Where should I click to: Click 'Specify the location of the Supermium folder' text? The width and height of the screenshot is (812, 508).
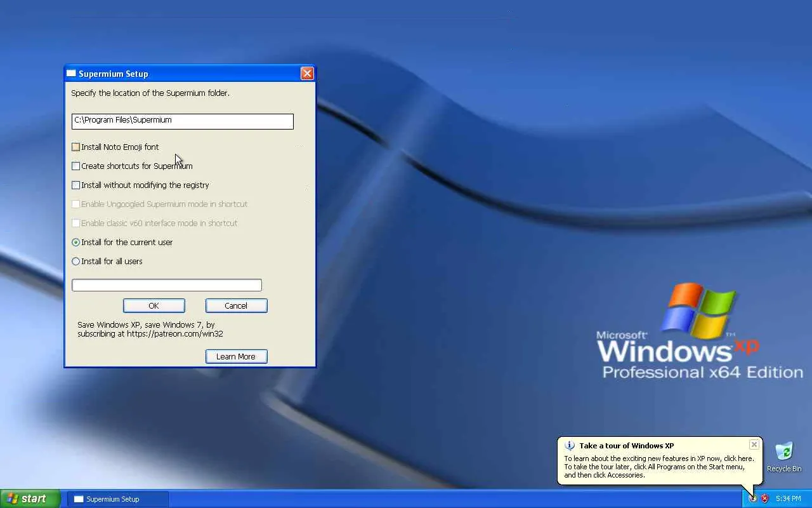(x=150, y=93)
